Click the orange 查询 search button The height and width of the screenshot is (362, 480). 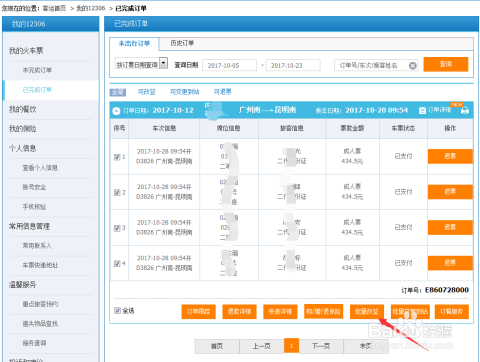pos(446,64)
